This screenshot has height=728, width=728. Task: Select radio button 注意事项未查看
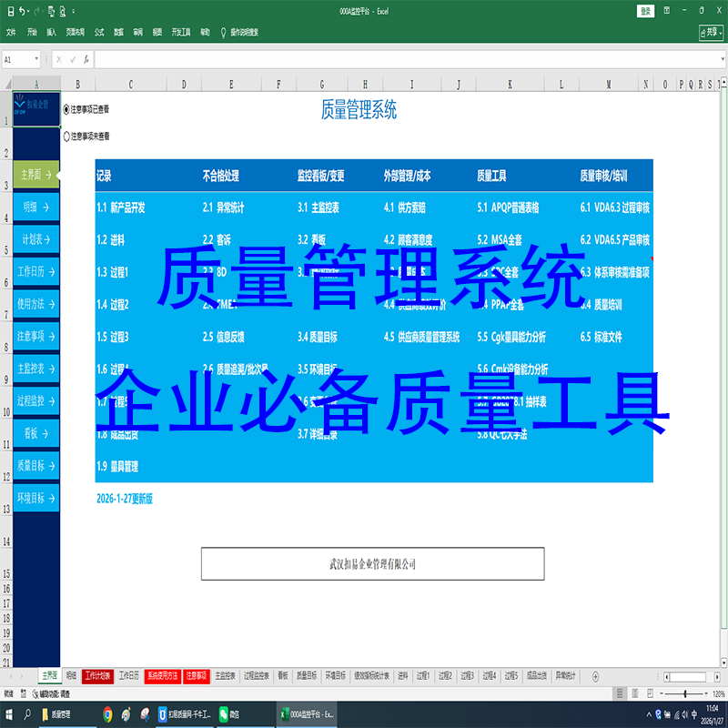coord(66,136)
